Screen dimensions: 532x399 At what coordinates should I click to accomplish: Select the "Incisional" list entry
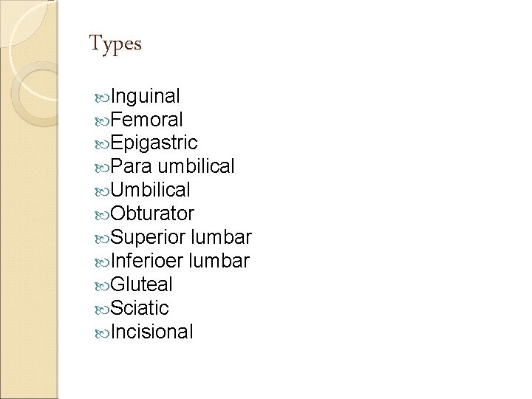point(154,332)
